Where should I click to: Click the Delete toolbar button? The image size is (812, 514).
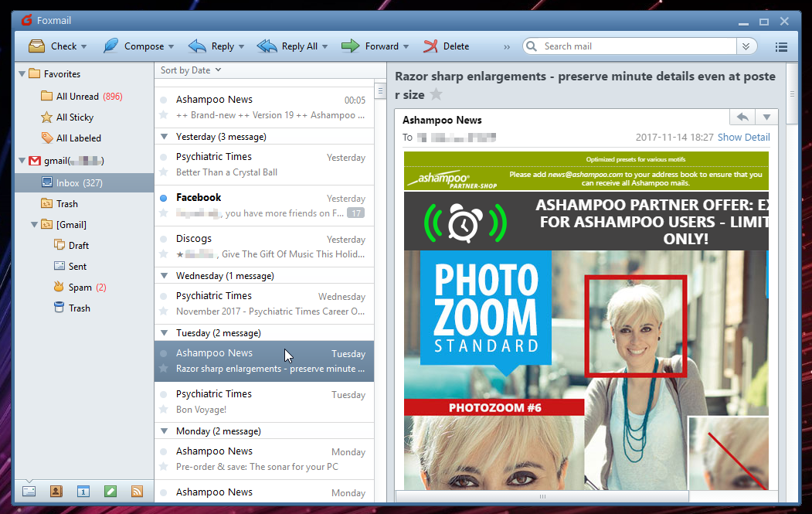(x=446, y=46)
